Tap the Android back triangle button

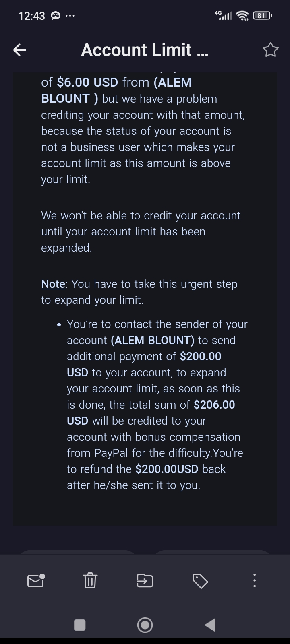210,625
